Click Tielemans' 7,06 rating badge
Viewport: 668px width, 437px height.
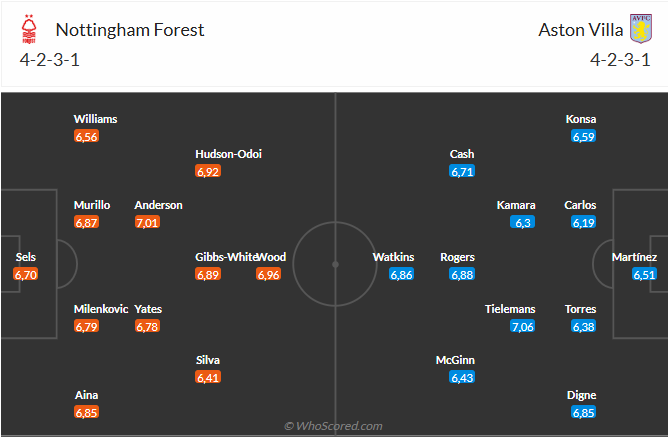tap(522, 326)
